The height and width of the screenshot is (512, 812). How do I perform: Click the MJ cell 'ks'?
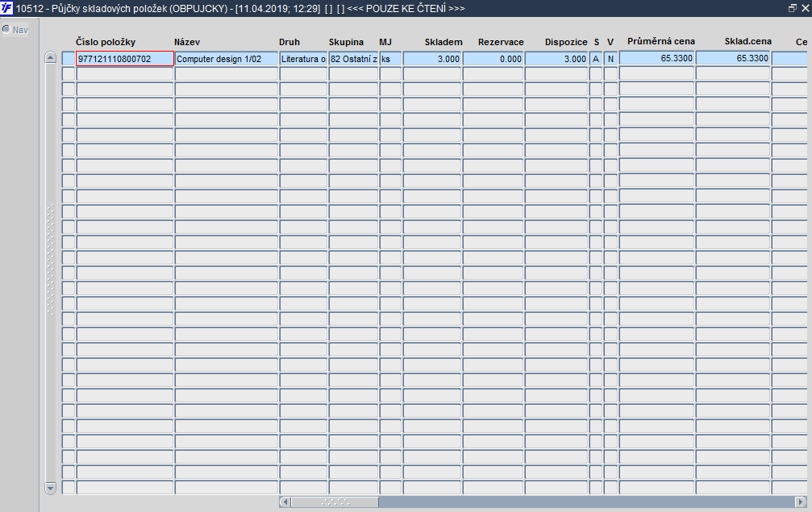390,59
